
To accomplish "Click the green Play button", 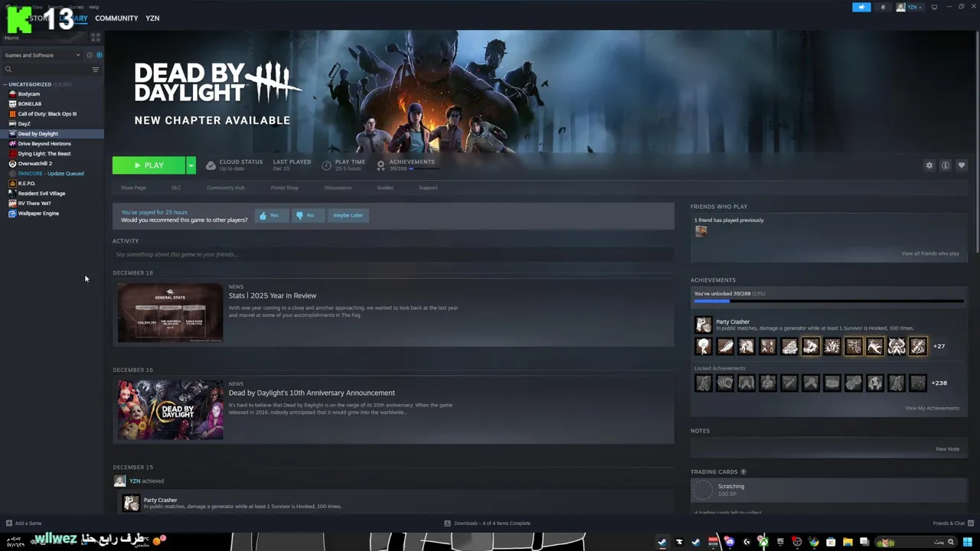I will (149, 165).
